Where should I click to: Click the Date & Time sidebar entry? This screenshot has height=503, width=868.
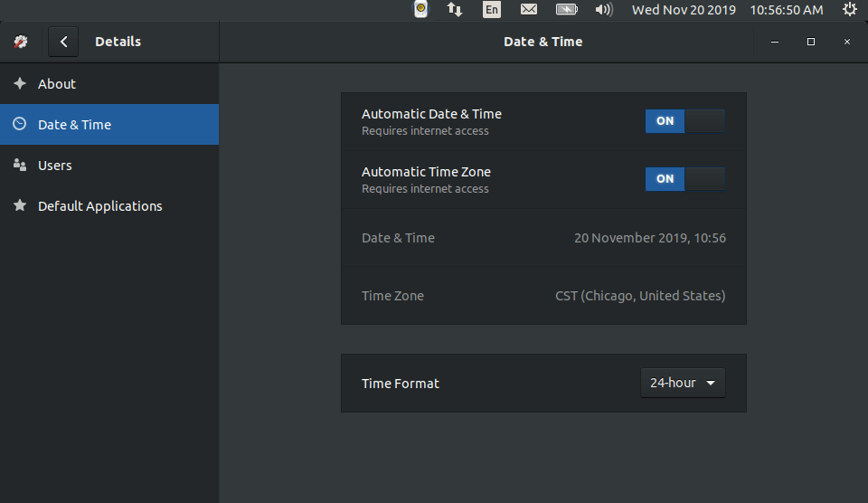point(74,125)
